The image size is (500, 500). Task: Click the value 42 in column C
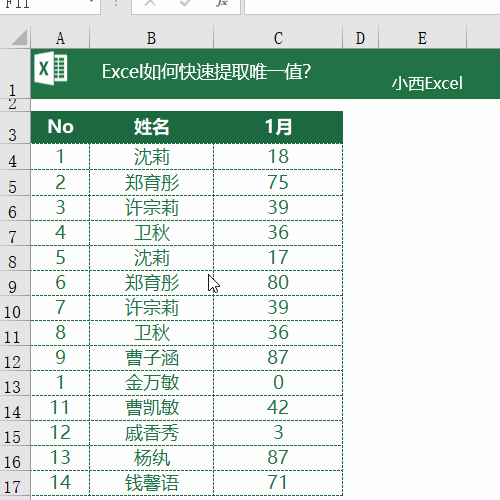pyautogui.click(x=278, y=408)
